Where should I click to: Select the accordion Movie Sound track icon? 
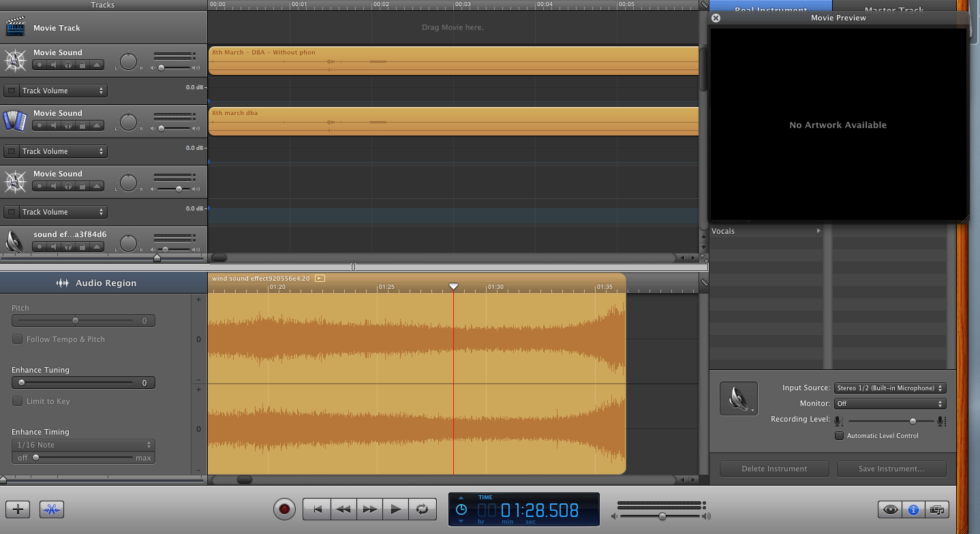[15, 121]
